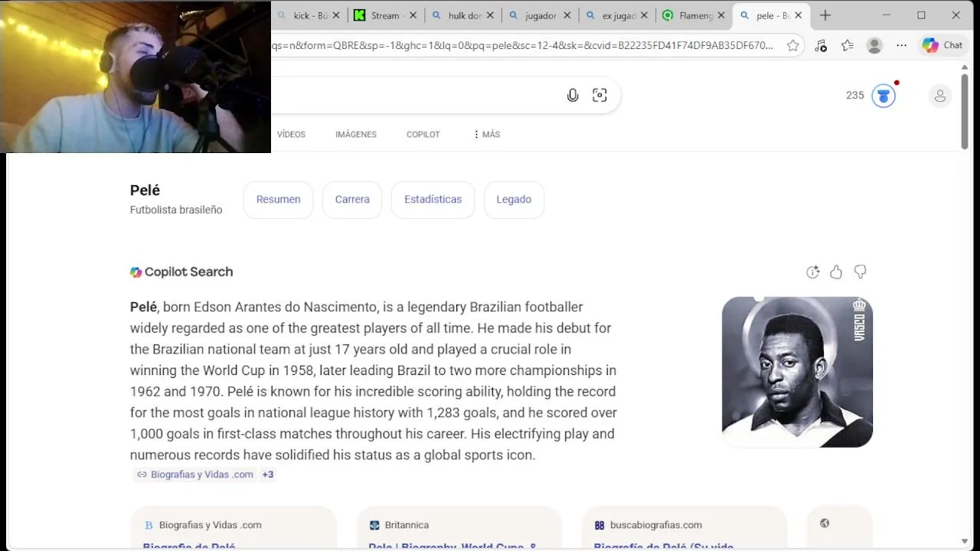Open visual search camera icon
The width and height of the screenshot is (980, 551).
(x=599, y=96)
